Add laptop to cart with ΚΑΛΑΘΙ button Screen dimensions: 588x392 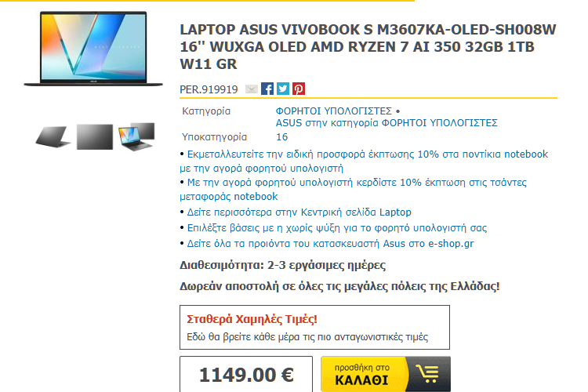click(386, 374)
